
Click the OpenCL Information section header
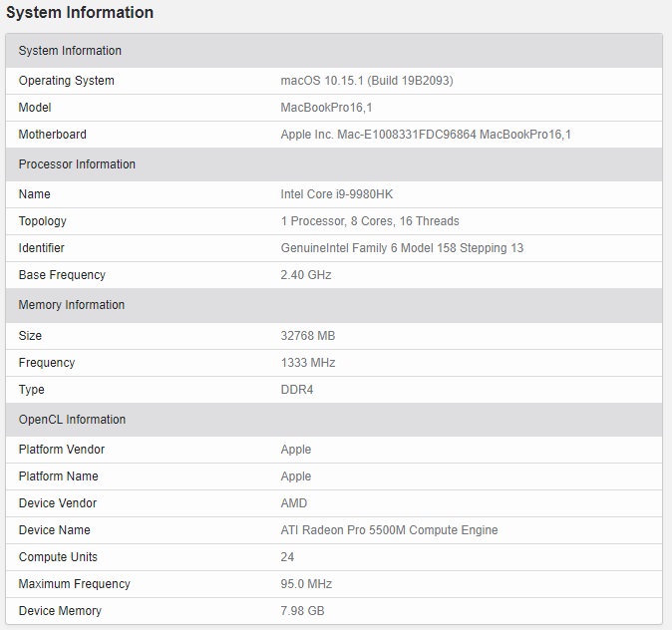(x=72, y=420)
